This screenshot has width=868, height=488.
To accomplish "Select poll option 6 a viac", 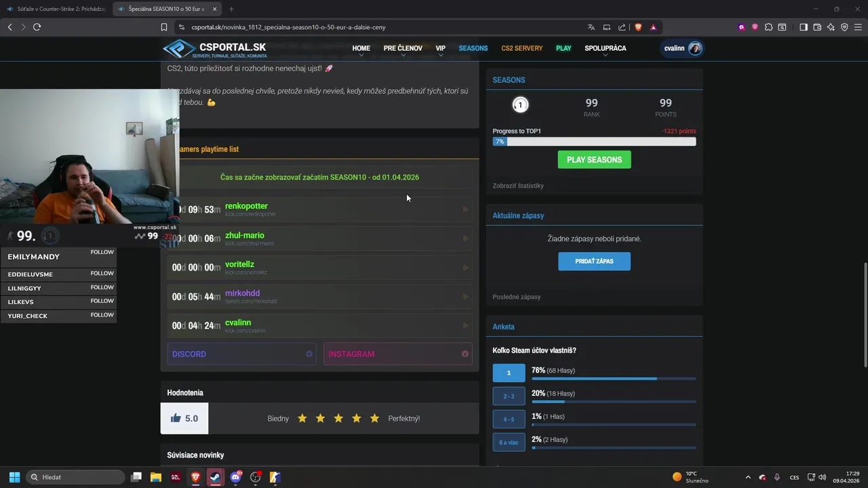I will click(509, 442).
